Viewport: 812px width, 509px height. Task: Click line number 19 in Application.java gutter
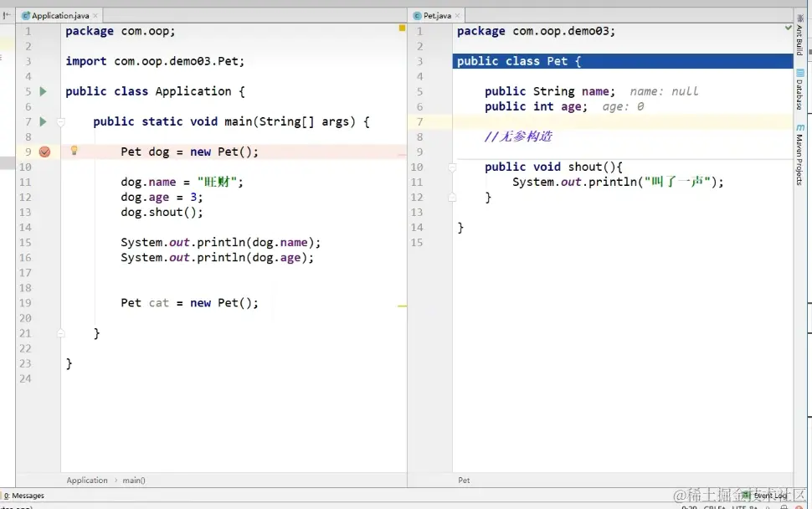tap(25, 303)
